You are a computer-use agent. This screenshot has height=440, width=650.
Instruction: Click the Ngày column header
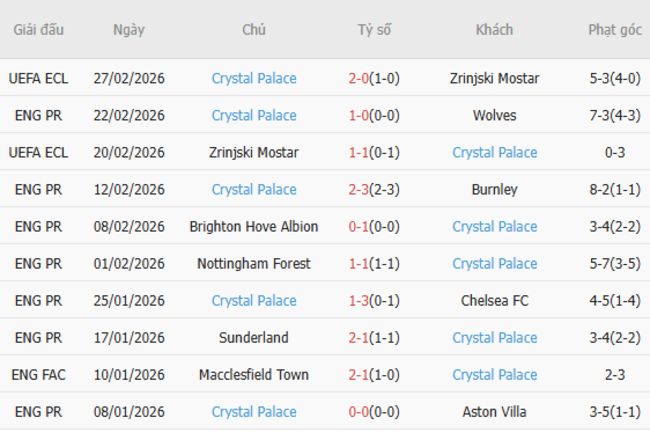point(129,30)
